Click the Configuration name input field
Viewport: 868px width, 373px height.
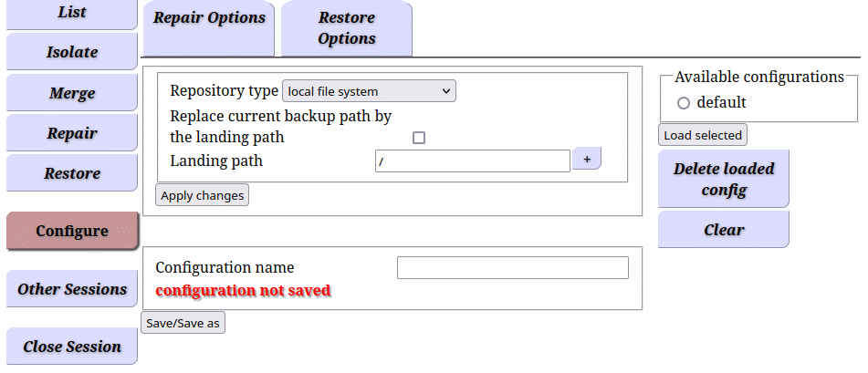[513, 268]
